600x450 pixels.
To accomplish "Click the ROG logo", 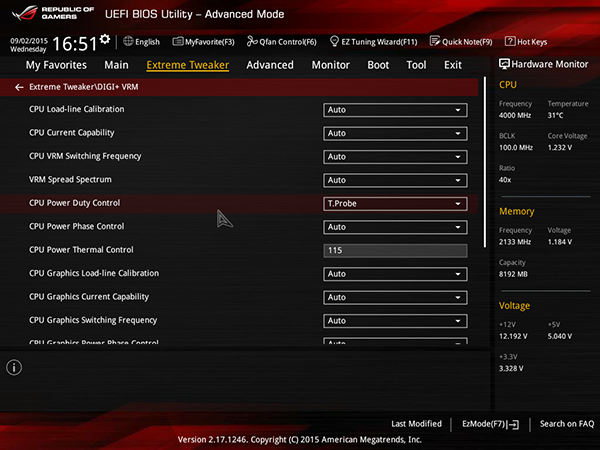I will click(24, 13).
